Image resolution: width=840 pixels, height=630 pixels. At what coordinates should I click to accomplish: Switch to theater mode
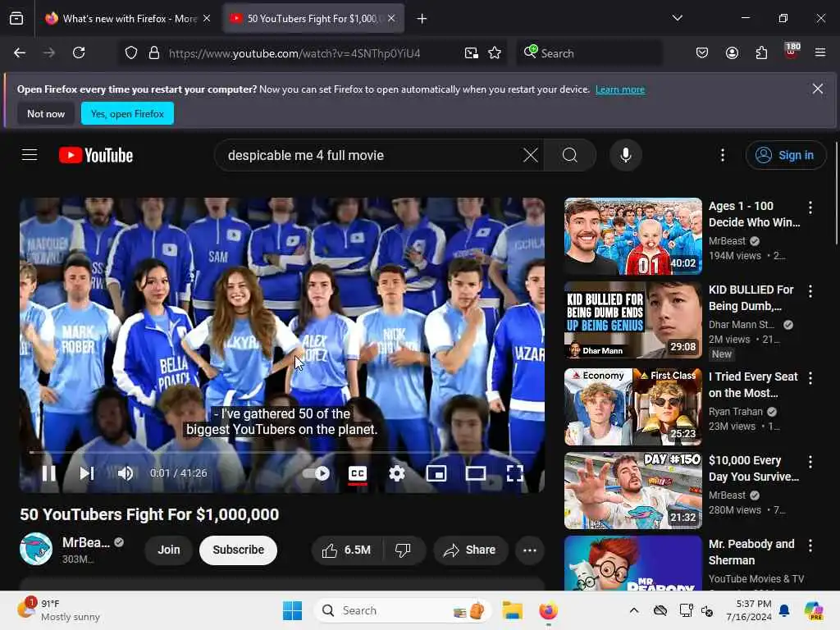(476, 473)
